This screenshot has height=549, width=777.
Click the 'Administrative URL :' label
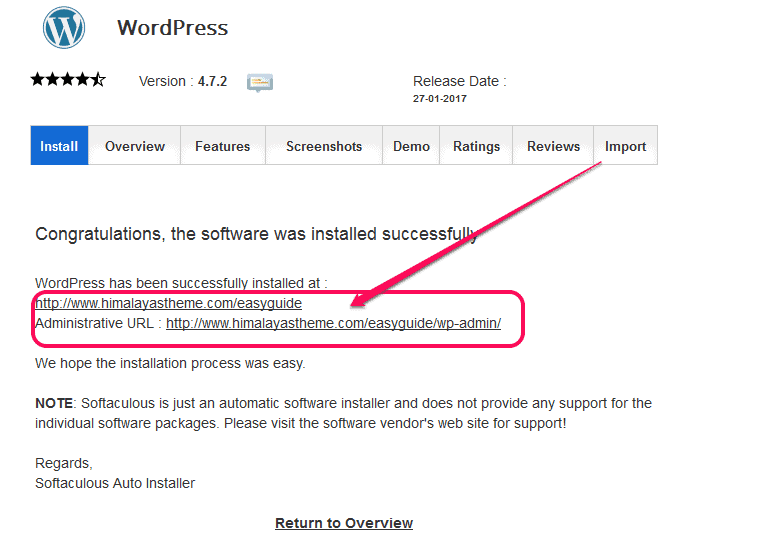coord(98,323)
